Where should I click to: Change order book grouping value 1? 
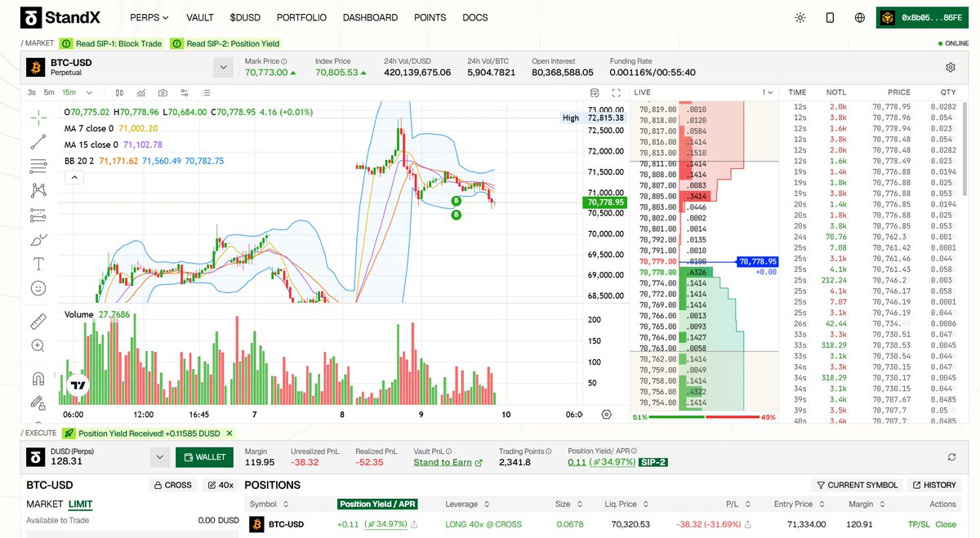(x=767, y=93)
